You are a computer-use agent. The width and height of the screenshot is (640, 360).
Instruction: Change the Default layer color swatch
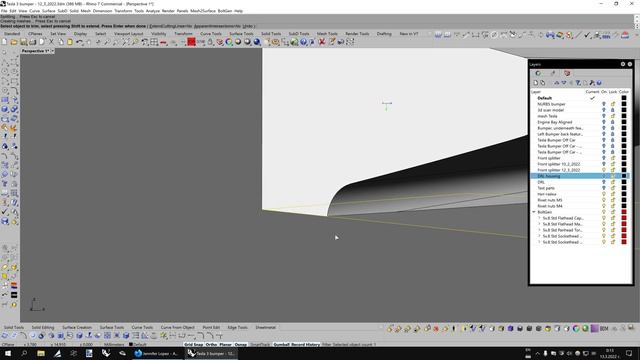point(624,98)
